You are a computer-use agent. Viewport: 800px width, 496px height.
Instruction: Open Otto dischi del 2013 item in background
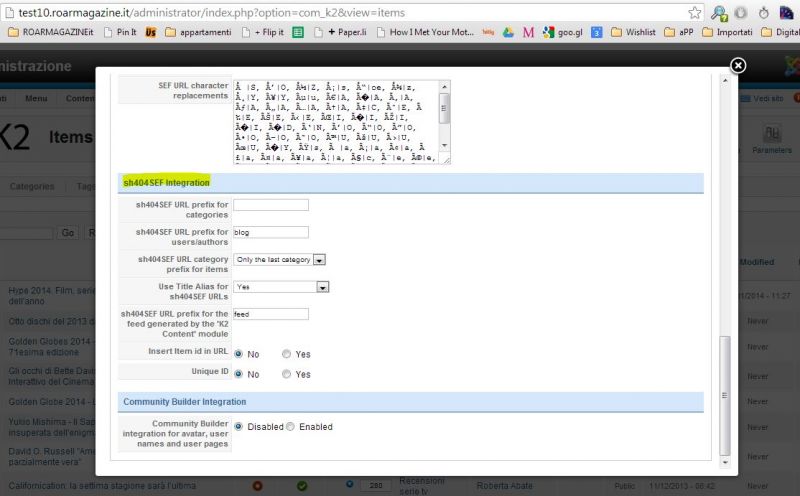[x=52, y=321]
